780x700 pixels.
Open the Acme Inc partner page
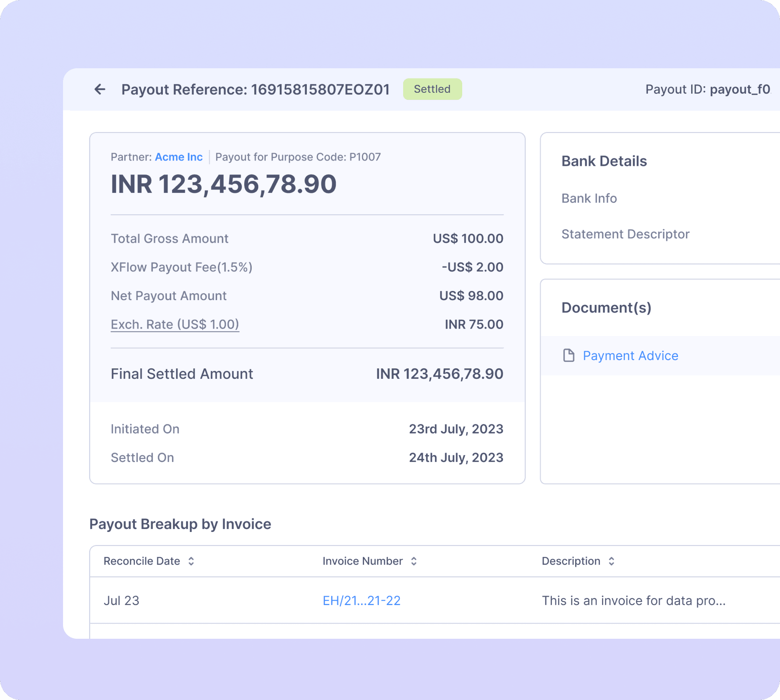pyautogui.click(x=178, y=157)
